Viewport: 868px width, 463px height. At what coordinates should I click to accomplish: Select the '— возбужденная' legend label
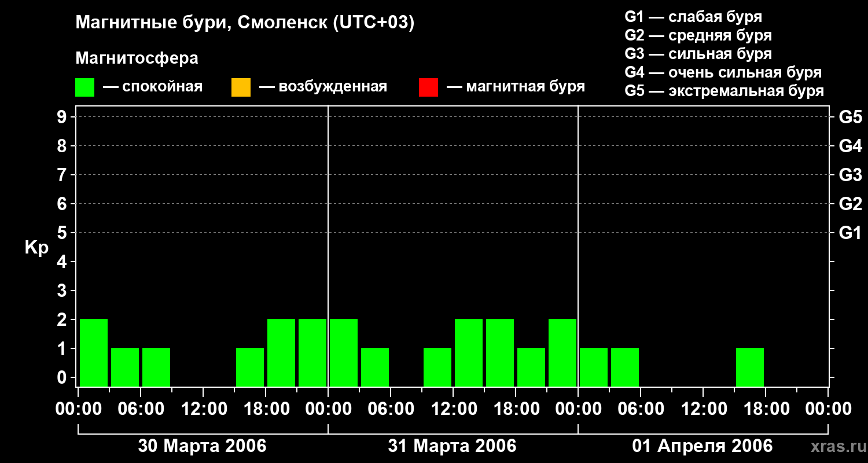coord(323,87)
